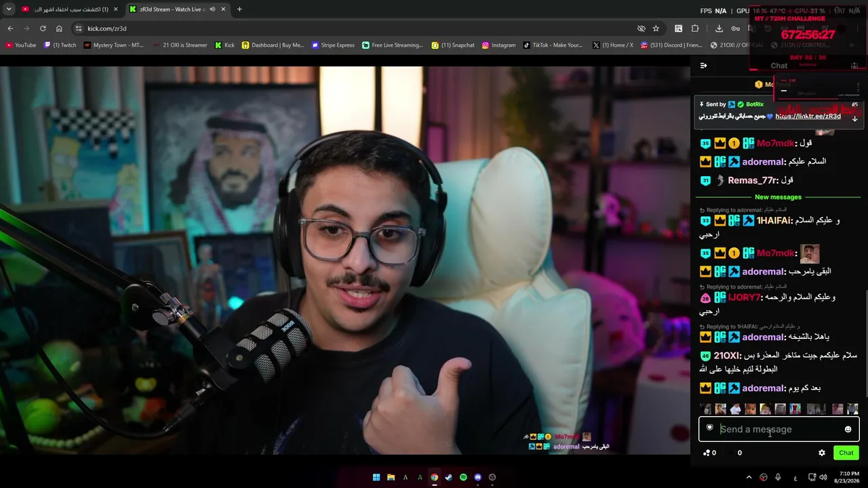The image size is (868, 488).
Task: Open the TikTok bookmark
Action: (x=553, y=45)
